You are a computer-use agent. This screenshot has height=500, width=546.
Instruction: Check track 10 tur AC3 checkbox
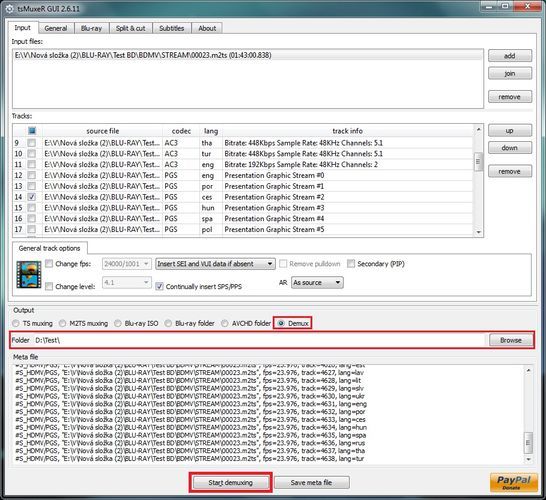click(32, 154)
